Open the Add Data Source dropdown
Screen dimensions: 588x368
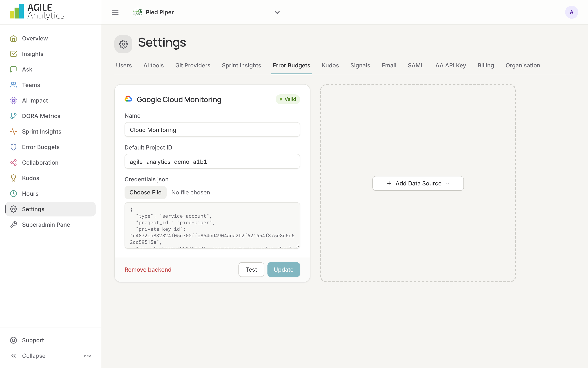[x=418, y=184]
